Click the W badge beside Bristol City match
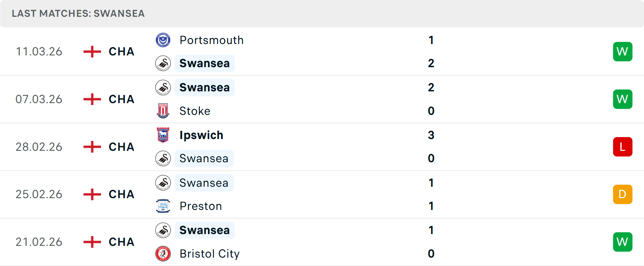Viewport: 644px width, 266px height. click(x=623, y=242)
